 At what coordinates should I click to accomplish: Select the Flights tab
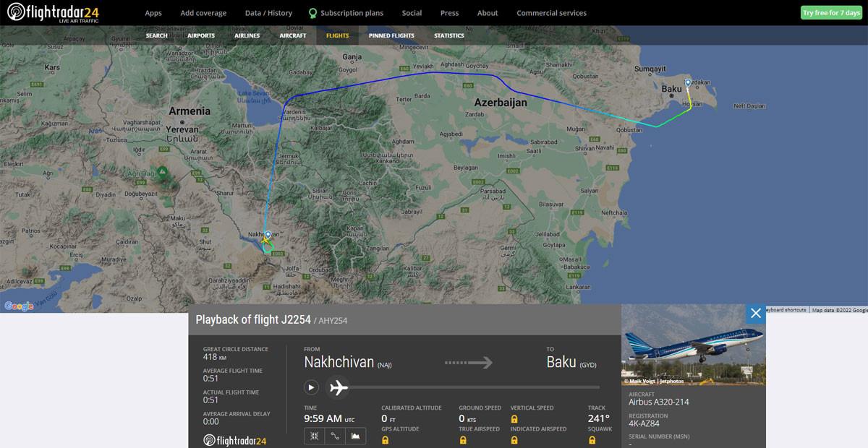tap(337, 35)
